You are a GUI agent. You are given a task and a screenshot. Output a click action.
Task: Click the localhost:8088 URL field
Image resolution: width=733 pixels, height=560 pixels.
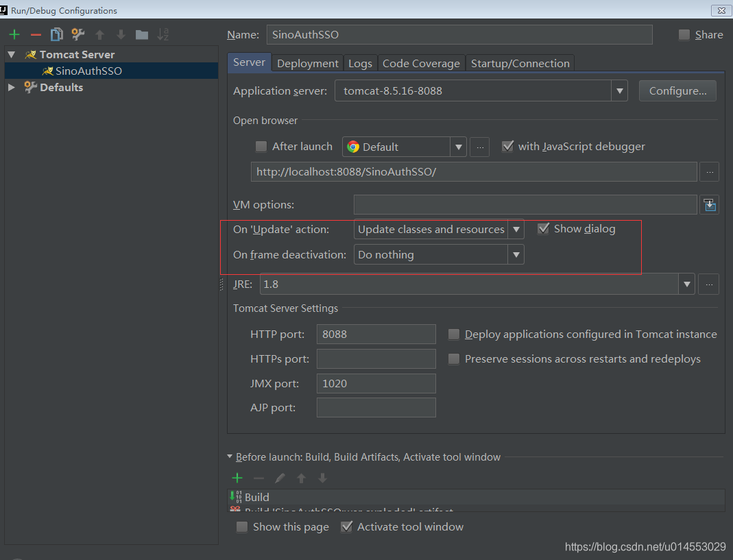(474, 171)
